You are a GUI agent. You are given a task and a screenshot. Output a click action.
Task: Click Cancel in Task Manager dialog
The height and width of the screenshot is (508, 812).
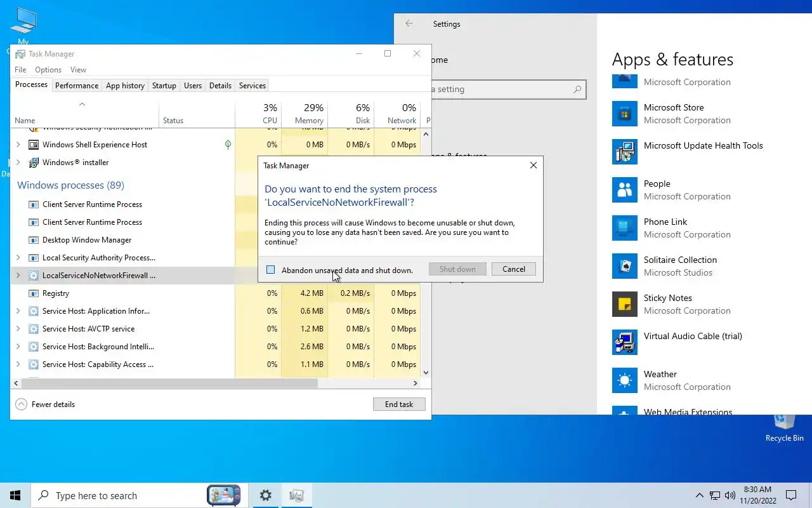click(514, 269)
